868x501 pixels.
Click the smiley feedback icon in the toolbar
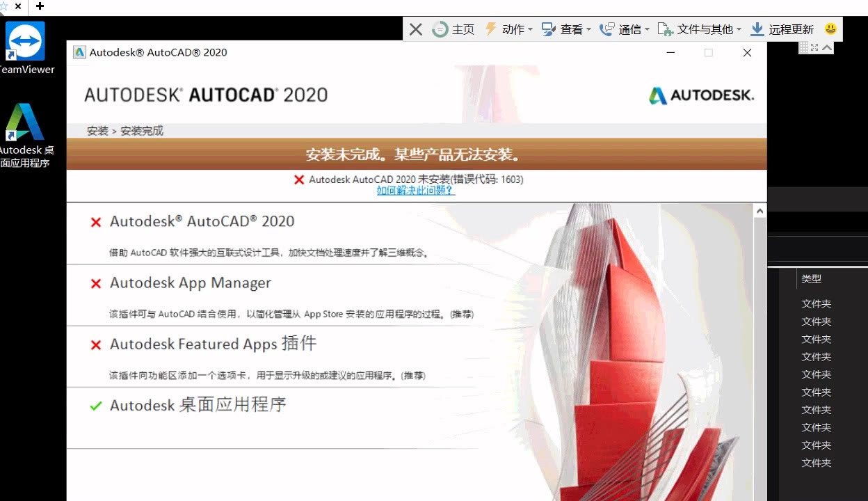point(830,29)
